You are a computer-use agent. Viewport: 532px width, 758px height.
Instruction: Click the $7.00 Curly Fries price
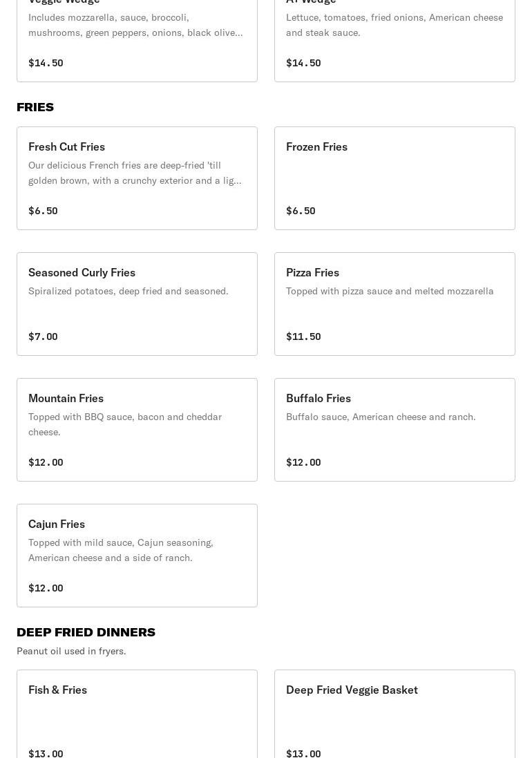coord(43,337)
